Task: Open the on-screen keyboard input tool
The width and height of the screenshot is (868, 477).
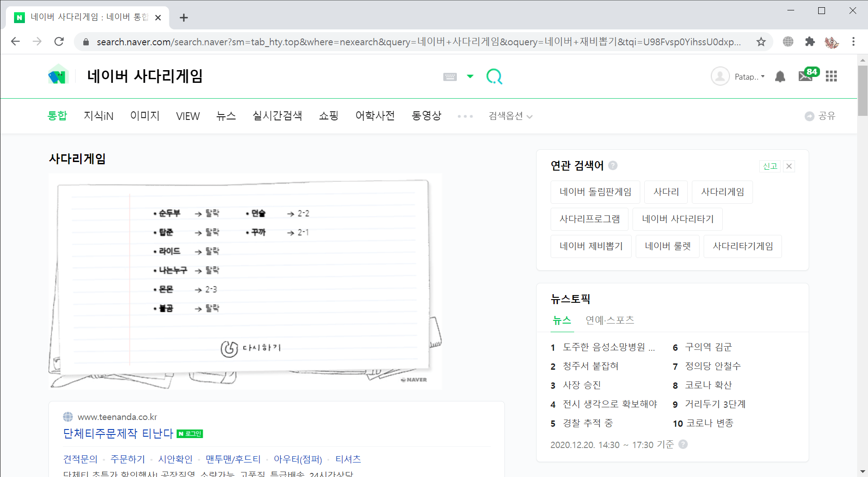Action: 450,76
